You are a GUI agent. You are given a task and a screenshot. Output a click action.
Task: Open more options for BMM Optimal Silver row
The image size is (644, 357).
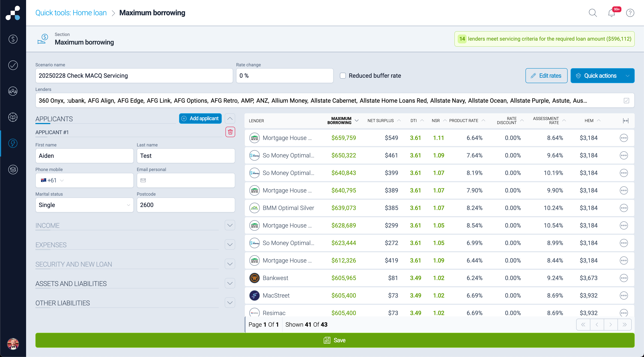624,208
